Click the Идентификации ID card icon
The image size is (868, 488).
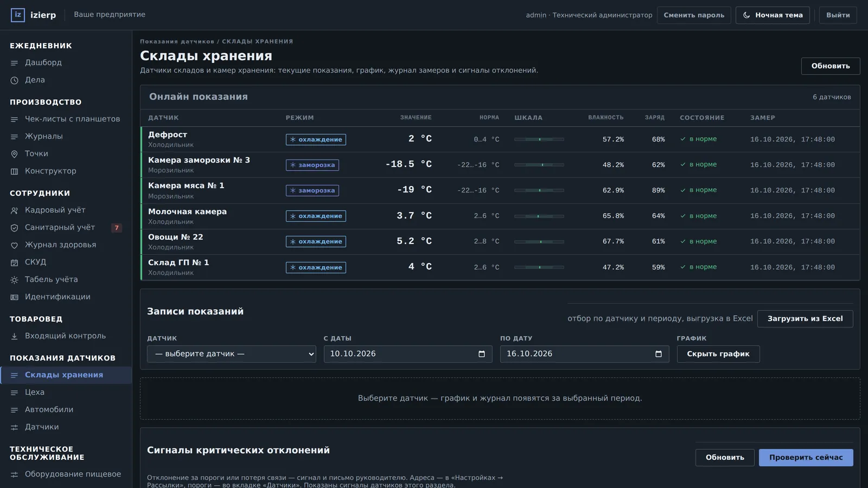click(15, 297)
